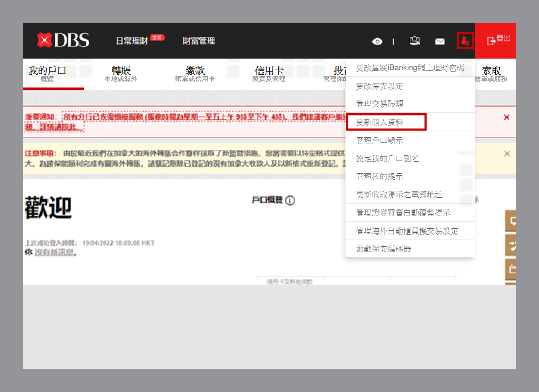Open the live chat agent icon
Screen dimensions: 539x392
[x=414, y=41]
